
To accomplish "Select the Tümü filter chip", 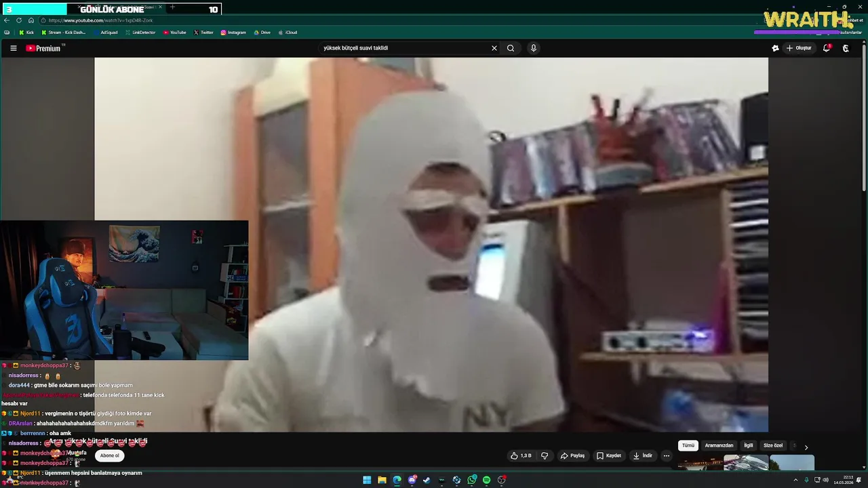I will pos(688,445).
